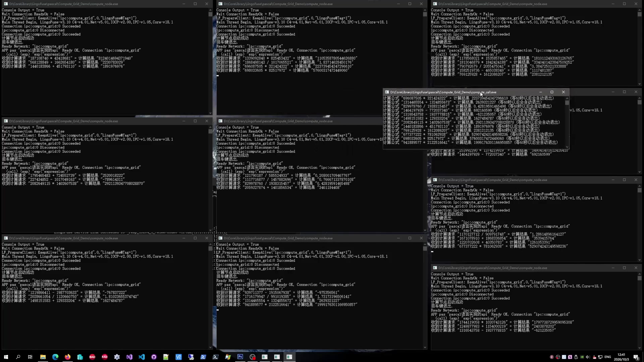Viewport: 644px width, 362px height.
Task: Click request line "187108740 * 43418681"
Action: click(x=67, y=58)
